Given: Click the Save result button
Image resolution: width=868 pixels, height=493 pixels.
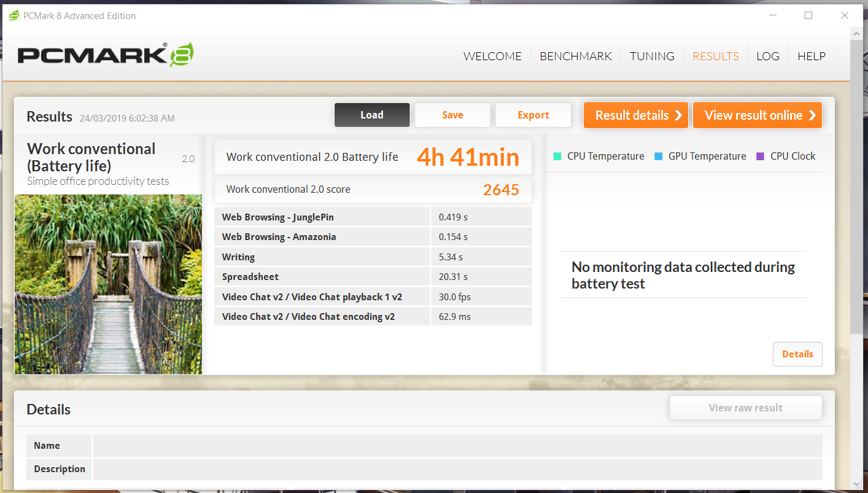Looking at the screenshot, I should (452, 115).
